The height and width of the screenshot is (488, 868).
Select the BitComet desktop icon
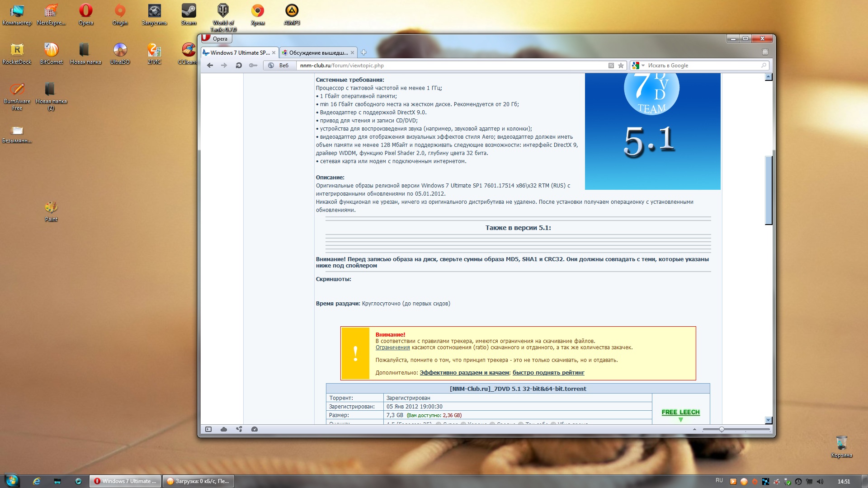[51, 54]
